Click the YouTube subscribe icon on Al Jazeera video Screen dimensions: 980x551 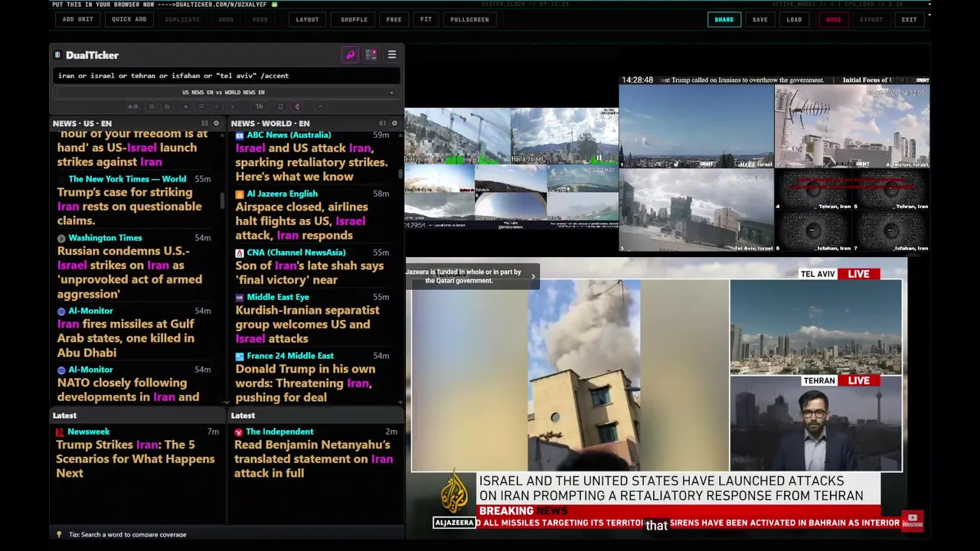point(912,520)
